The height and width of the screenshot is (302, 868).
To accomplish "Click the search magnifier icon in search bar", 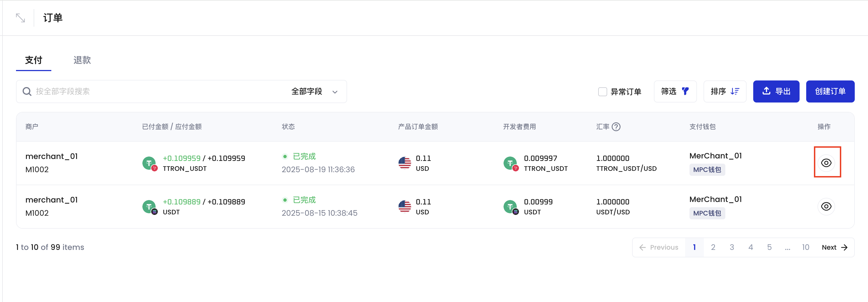I will click(27, 91).
